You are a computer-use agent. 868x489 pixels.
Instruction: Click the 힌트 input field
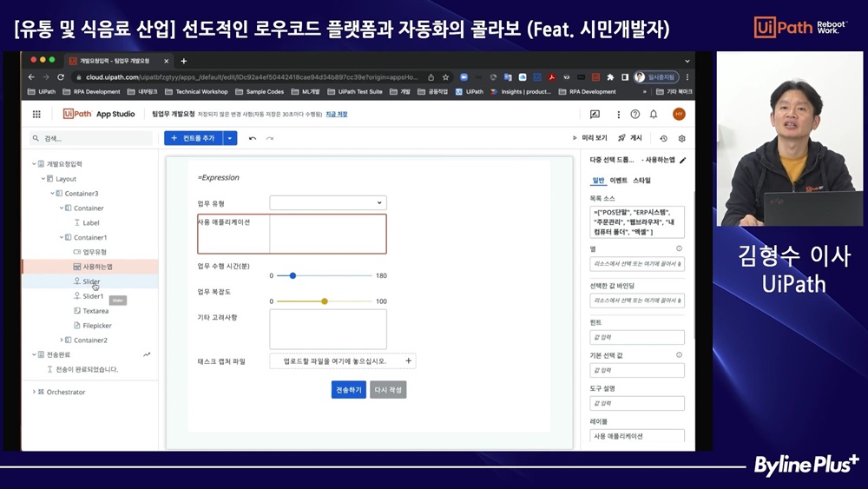(x=636, y=337)
